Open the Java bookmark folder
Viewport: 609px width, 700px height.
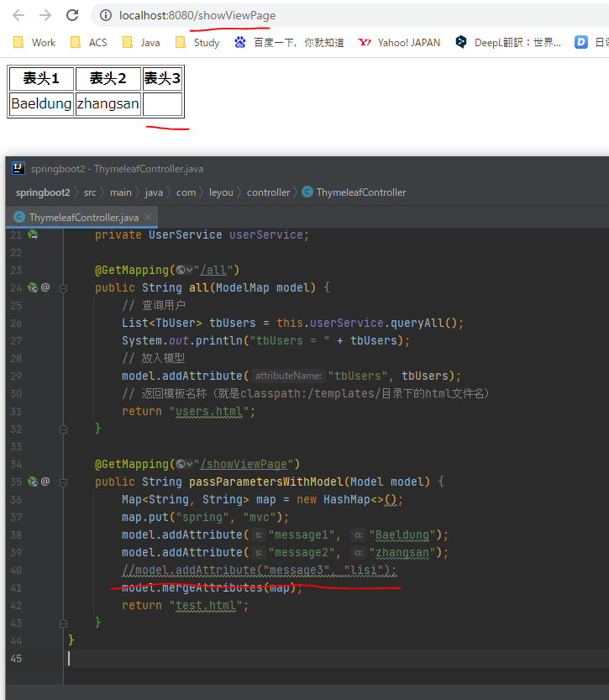[x=141, y=42]
